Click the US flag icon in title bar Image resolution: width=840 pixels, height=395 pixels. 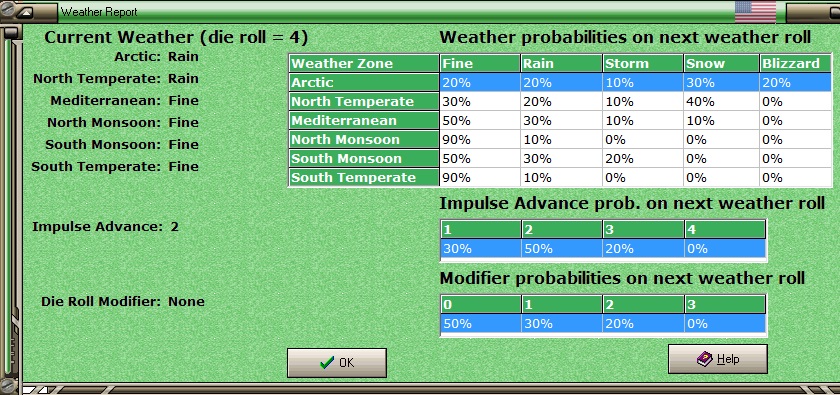pyautogui.click(x=755, y=12)
